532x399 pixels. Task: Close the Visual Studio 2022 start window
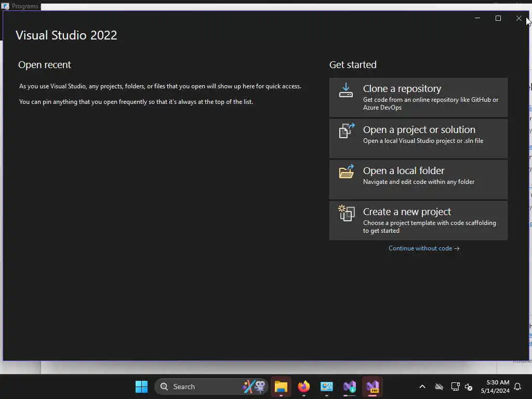tap(519, 18)
